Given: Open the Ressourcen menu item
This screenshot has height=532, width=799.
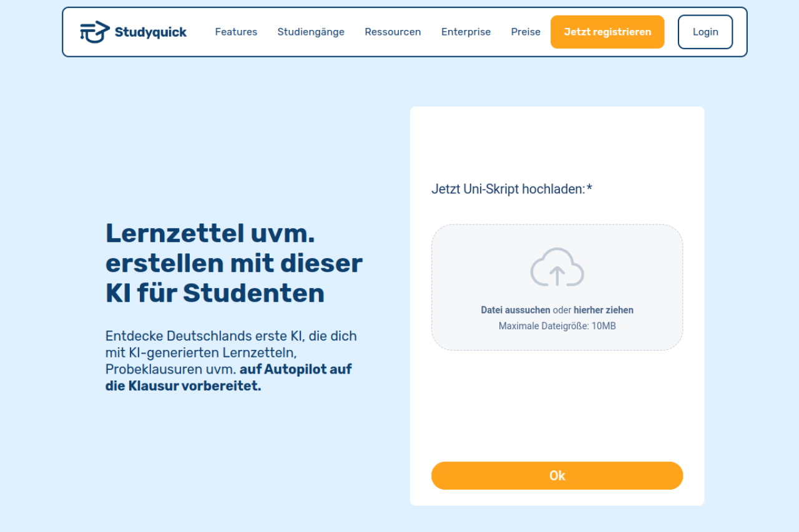Looking at the screenshot, I should point(393,32).
